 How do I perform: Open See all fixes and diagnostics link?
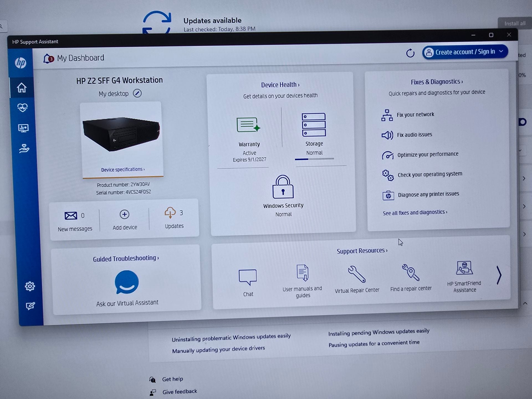(x=415, y=213)
